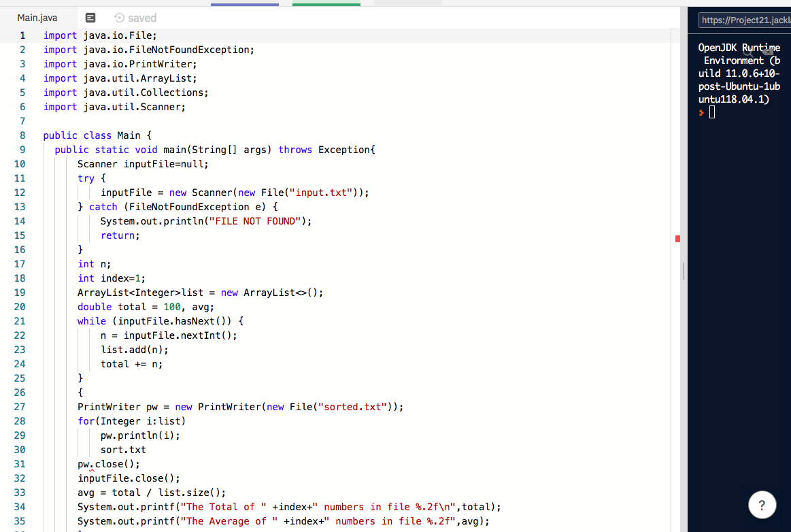
Task: Click 'import java.io.FileNotFoundException;' line
Action: click(x=149, y=50)
